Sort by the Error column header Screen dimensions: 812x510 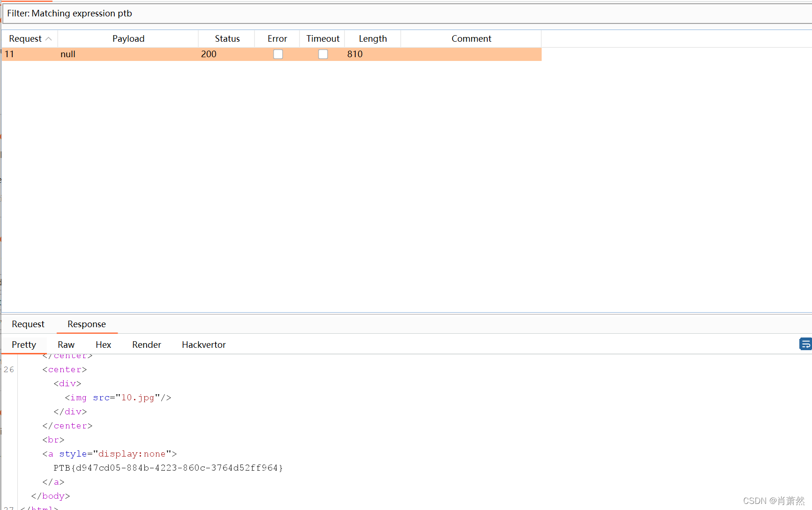[277, 39]
